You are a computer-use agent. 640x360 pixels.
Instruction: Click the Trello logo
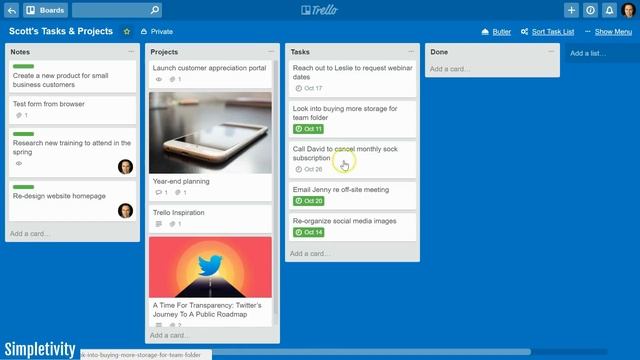click(x=319, y=10)
